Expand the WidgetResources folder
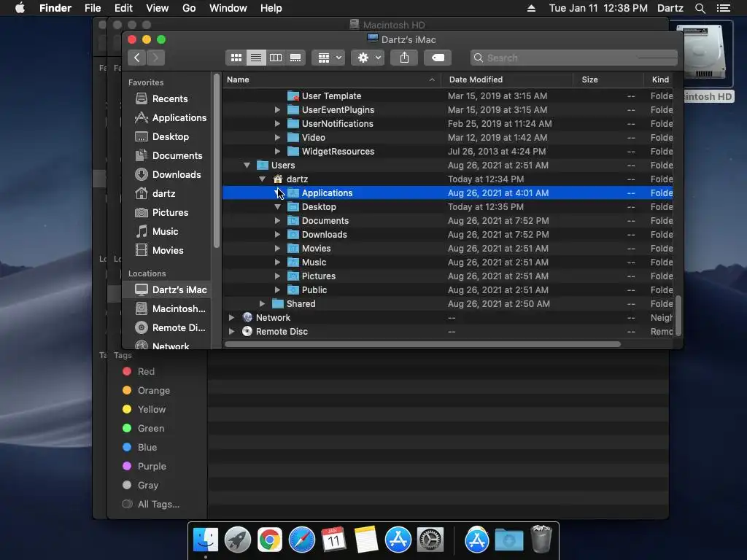The height and width of the screenshot is (560, 747). 277,152
